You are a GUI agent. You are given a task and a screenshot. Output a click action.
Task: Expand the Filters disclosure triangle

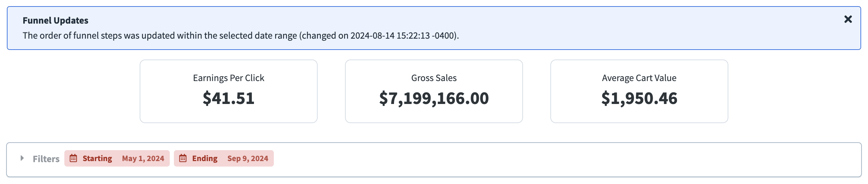pos(22,158)
